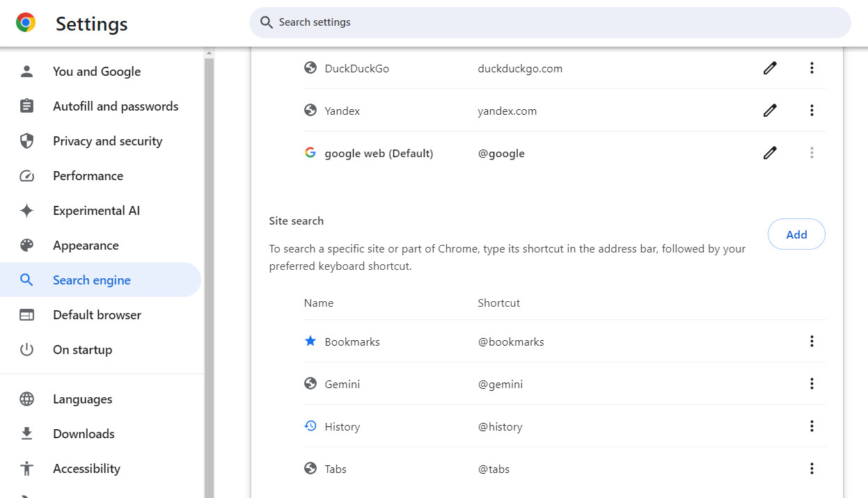Click the @gemini shortcut text
The width and height of the screenshot is (868, 498).
point(500,384)
